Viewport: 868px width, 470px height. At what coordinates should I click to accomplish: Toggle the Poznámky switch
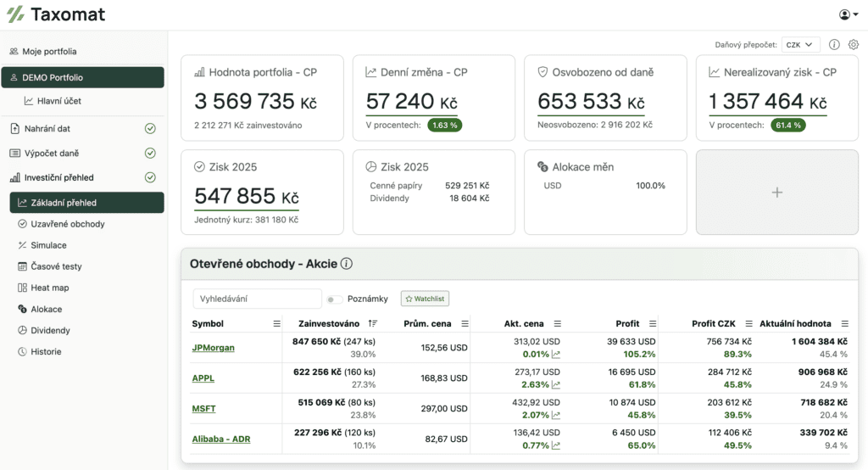[335, 299]
